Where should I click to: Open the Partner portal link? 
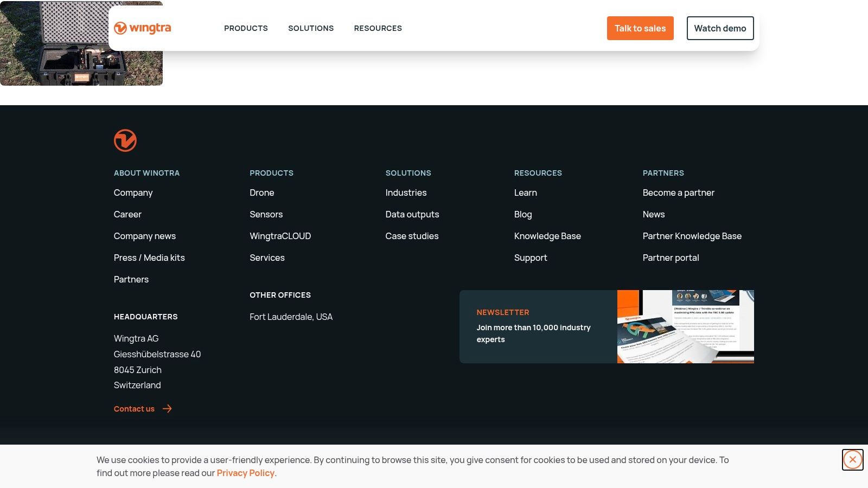point(671,258)
